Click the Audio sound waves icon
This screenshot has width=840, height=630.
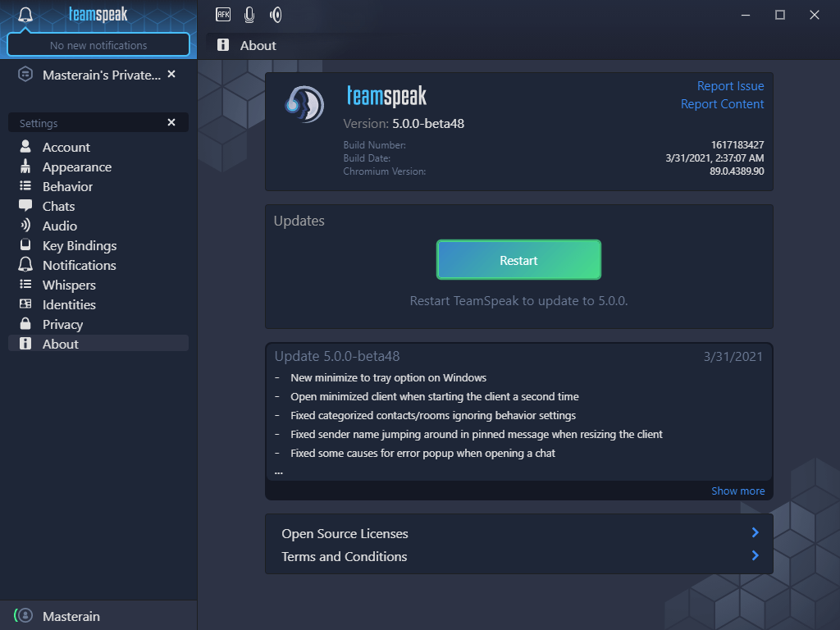25,226
